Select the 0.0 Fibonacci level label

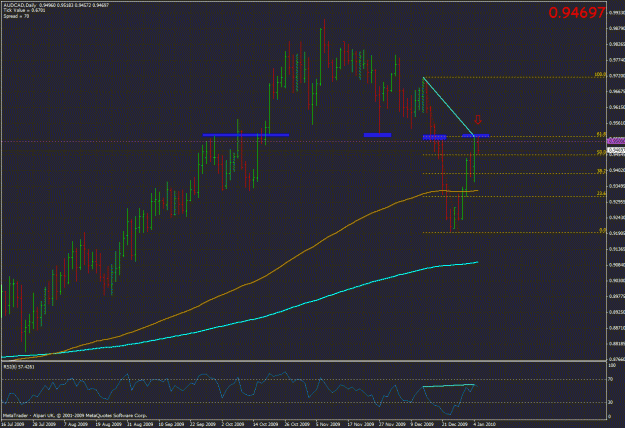click(603, 230)
